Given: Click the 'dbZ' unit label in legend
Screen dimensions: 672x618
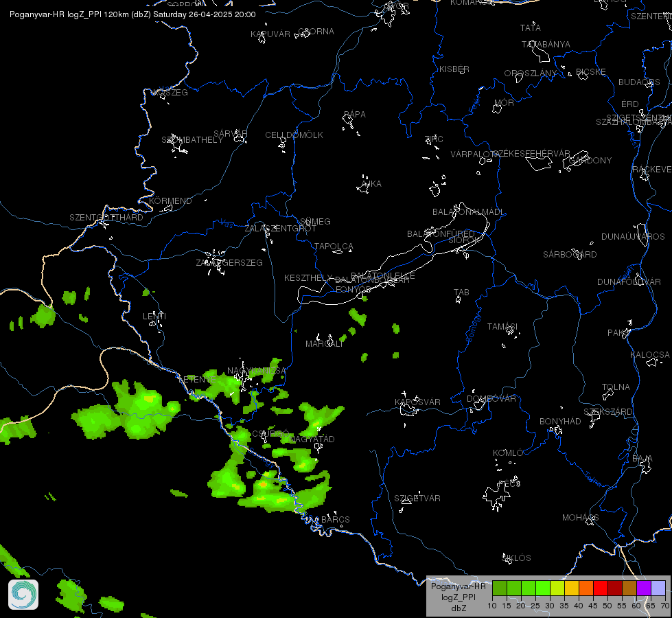Looking at the screenshot, I should coord(459,608).
